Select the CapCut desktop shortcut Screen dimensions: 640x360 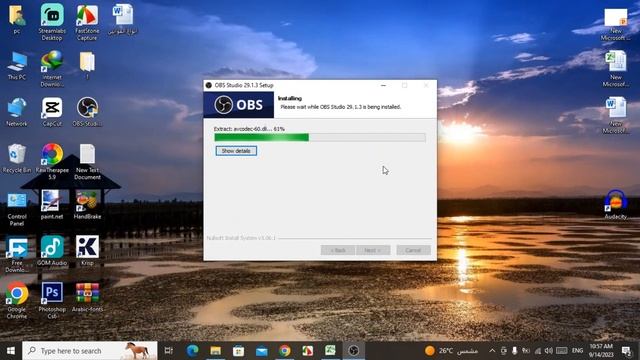coord(52,112)
